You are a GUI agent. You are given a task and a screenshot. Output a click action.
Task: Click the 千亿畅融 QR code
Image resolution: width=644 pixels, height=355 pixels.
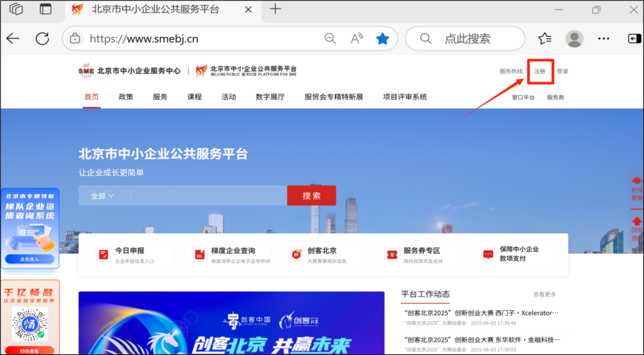(30, 324)
